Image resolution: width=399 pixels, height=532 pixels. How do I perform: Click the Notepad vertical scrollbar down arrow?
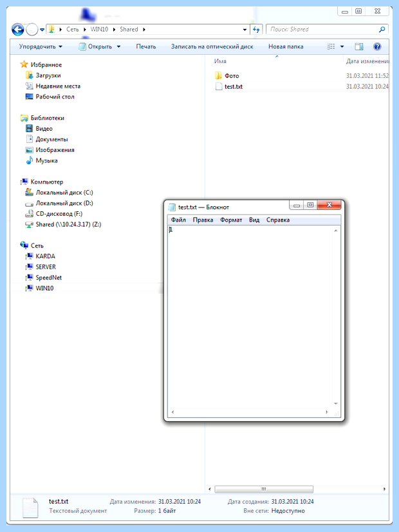(x=336, y=403)
